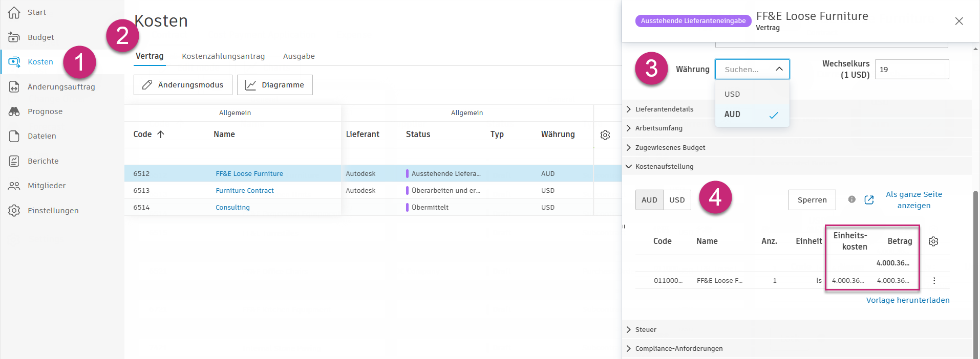Click the Betrag column header
Screen dimensions: 980x359
point(900,241)
